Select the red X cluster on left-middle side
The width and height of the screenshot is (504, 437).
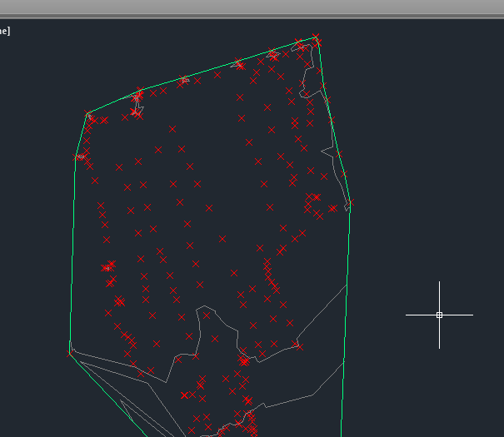[x=108, y=267]
